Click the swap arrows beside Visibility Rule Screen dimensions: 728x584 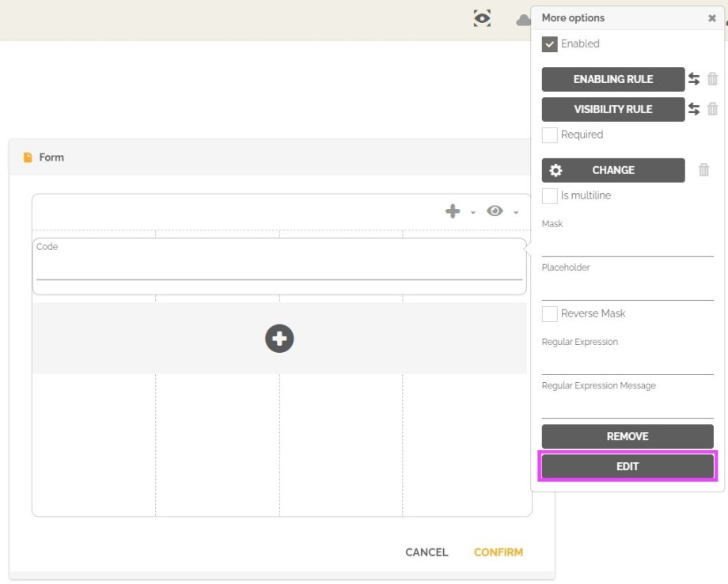point(694,109)
